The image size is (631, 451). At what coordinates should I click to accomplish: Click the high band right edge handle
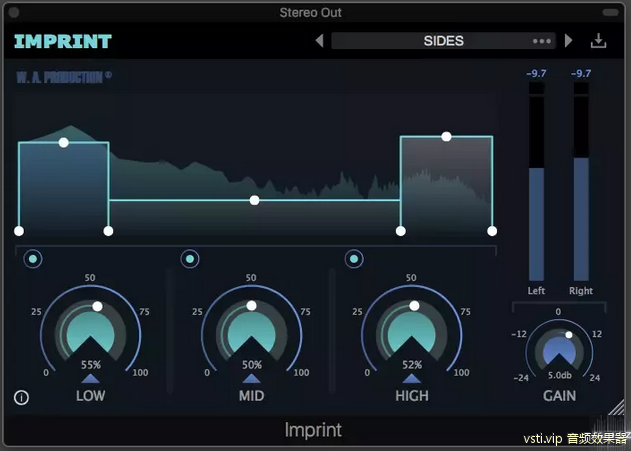tap(492, 231)
